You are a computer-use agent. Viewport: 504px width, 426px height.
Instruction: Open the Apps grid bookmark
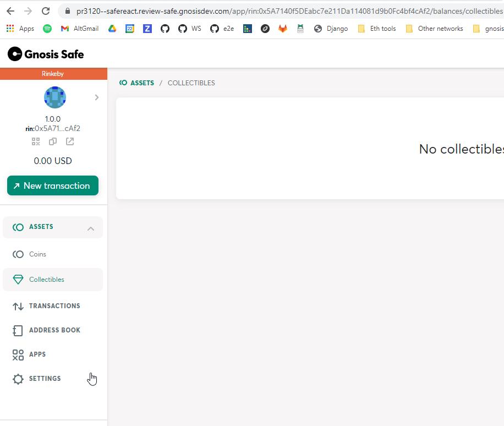coord(20,29)
